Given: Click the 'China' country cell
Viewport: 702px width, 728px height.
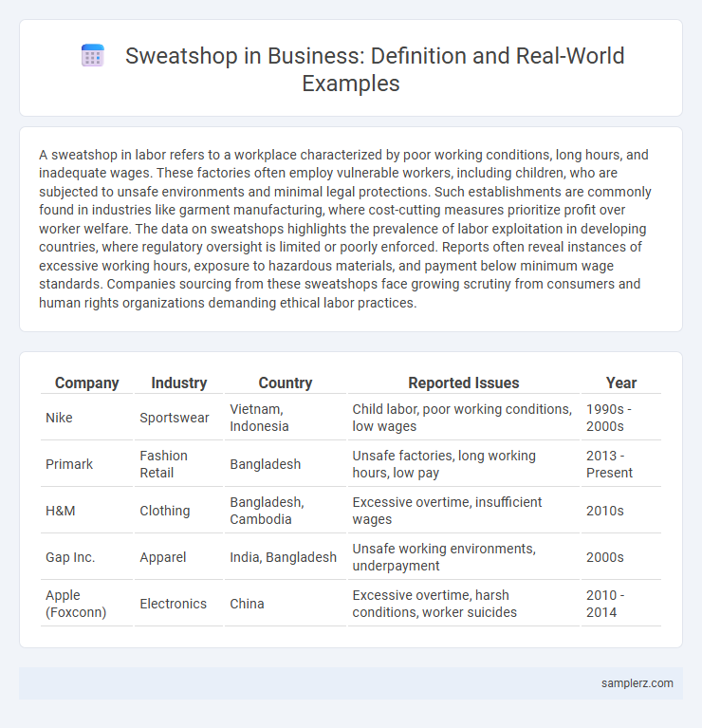Looking at the screenshot, I should tap(285, 603).
